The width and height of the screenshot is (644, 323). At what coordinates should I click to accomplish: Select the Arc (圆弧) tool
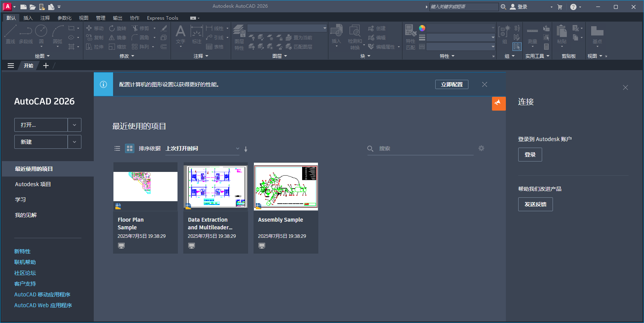pyautogui.click(x=58, y=34)
